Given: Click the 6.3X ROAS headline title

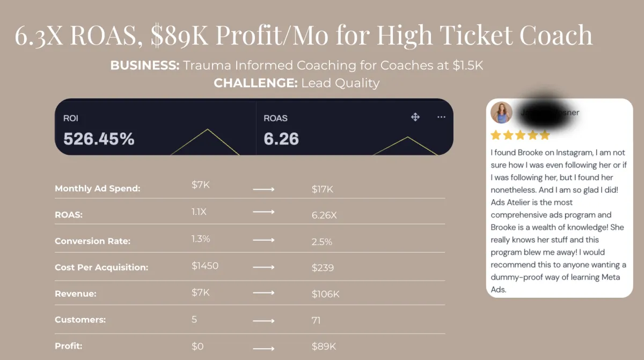Looking at the screenshot, I should tap(304, 36).
